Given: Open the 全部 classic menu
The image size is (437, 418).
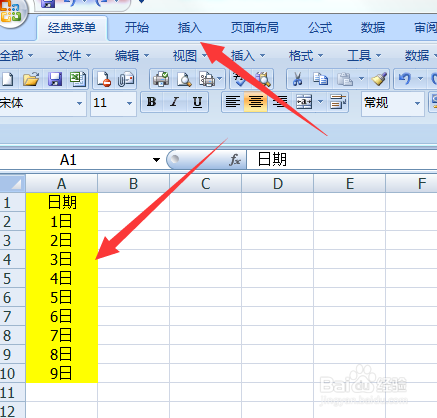Looking at the screenshot, I should pos(16,55).
